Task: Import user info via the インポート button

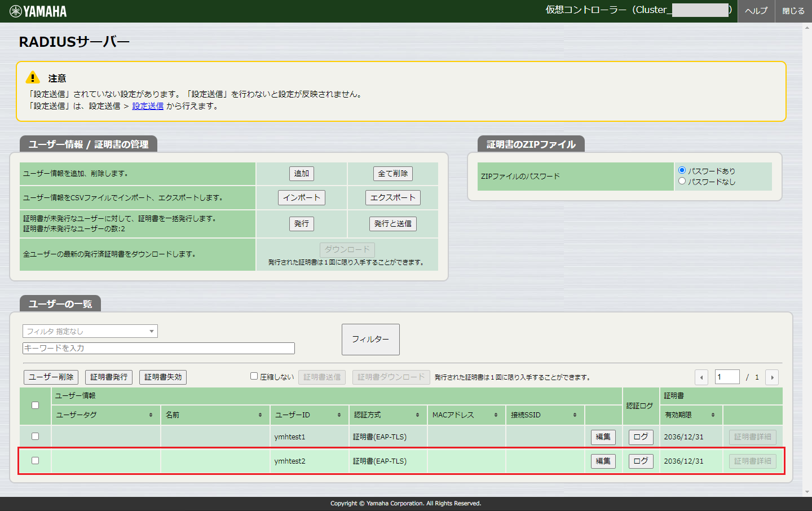Action: (301, 197)
